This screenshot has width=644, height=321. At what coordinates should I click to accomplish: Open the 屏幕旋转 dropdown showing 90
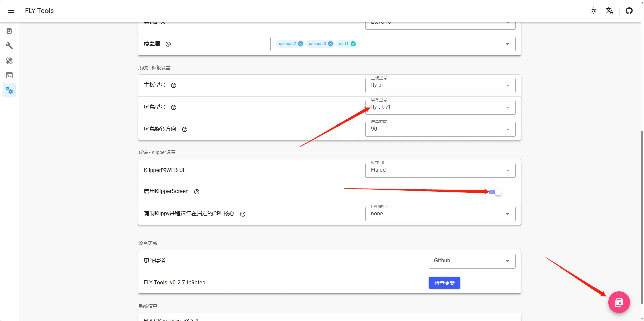[x=440, y=129]
